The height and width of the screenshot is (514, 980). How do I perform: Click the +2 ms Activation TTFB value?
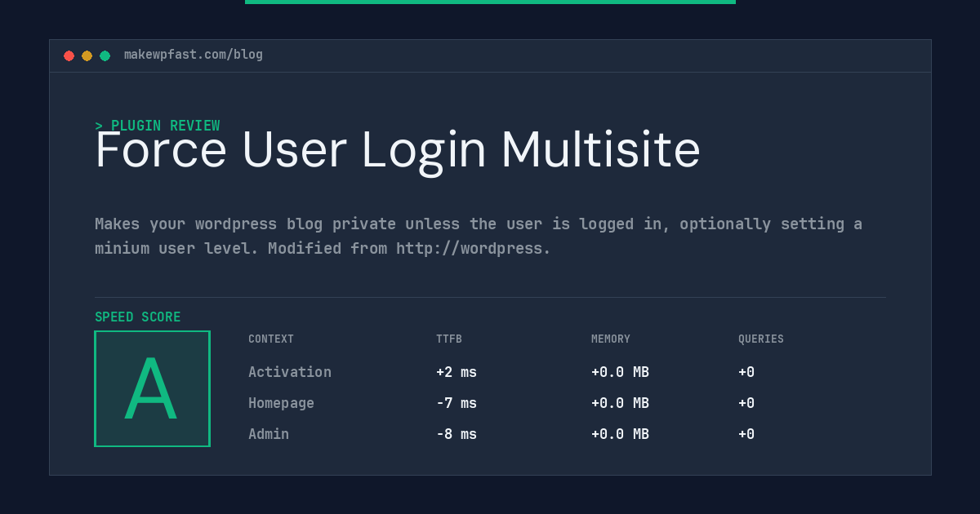457,372
